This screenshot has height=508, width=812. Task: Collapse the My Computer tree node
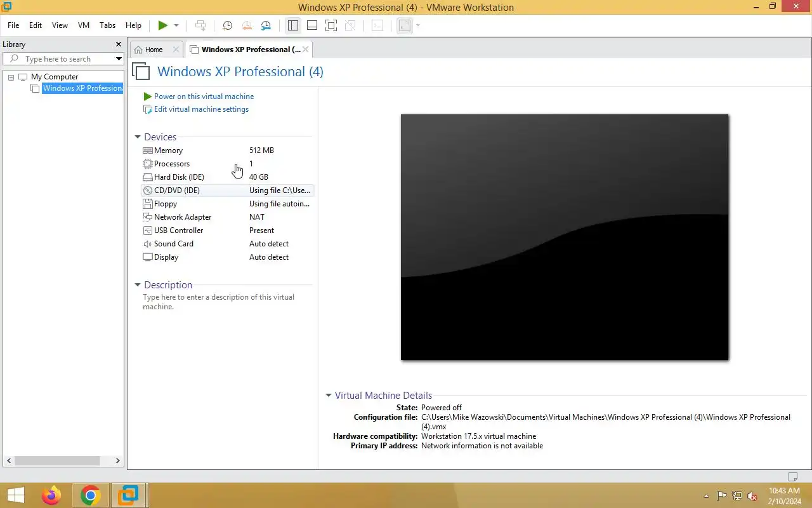click(x=11, y=77)
